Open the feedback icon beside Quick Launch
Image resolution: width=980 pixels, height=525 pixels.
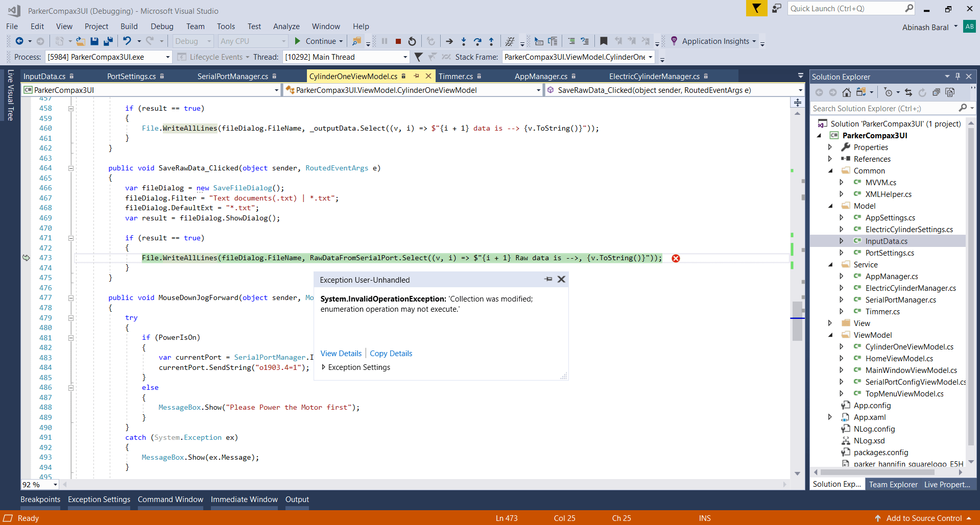pos(777,9)
